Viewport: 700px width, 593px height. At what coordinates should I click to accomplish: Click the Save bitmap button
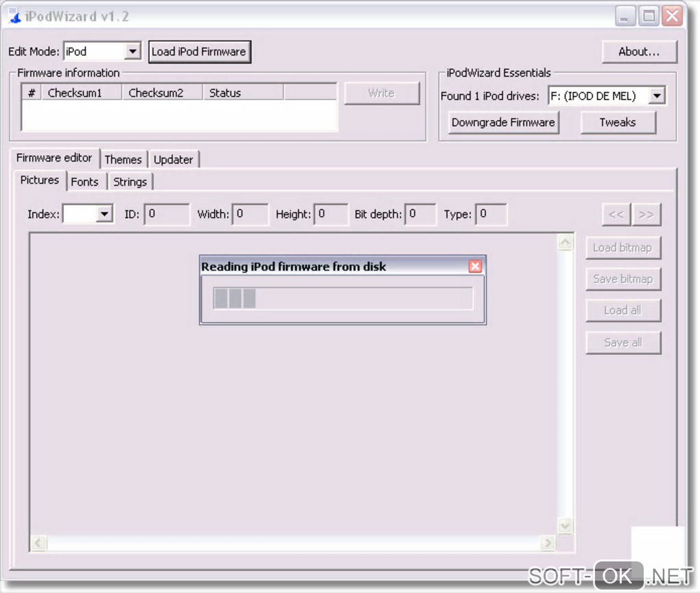pos(623,279)
